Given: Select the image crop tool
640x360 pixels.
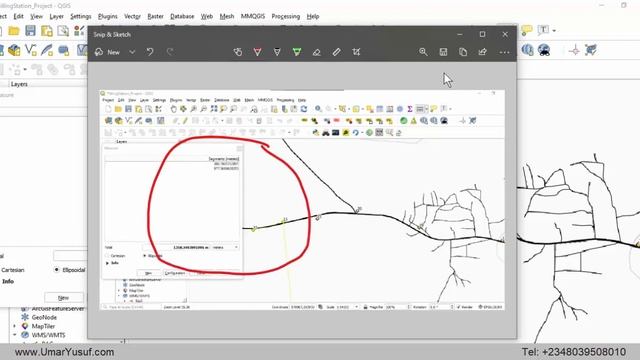Looking at the screenshot, I should point(356,52).
